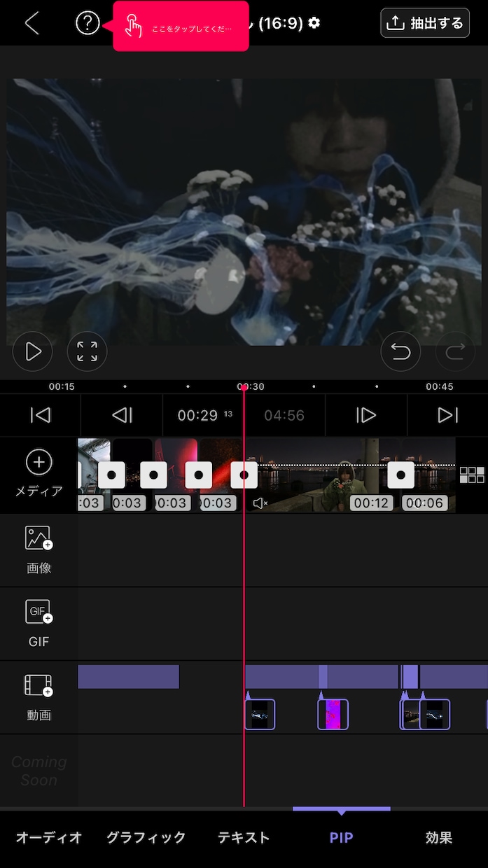
Task: Select the red-lit clip in the media track
Action: coord(176,474)
